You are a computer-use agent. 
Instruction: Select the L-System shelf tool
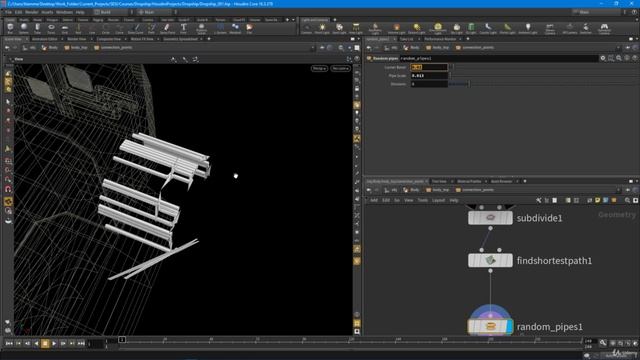point(220,29)
